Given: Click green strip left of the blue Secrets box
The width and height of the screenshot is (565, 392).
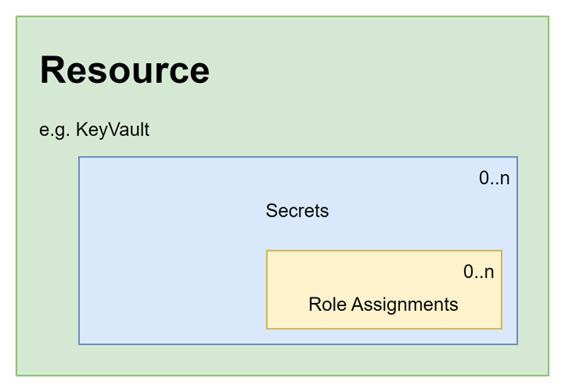Looking at the screenshot, I should 48,251.
